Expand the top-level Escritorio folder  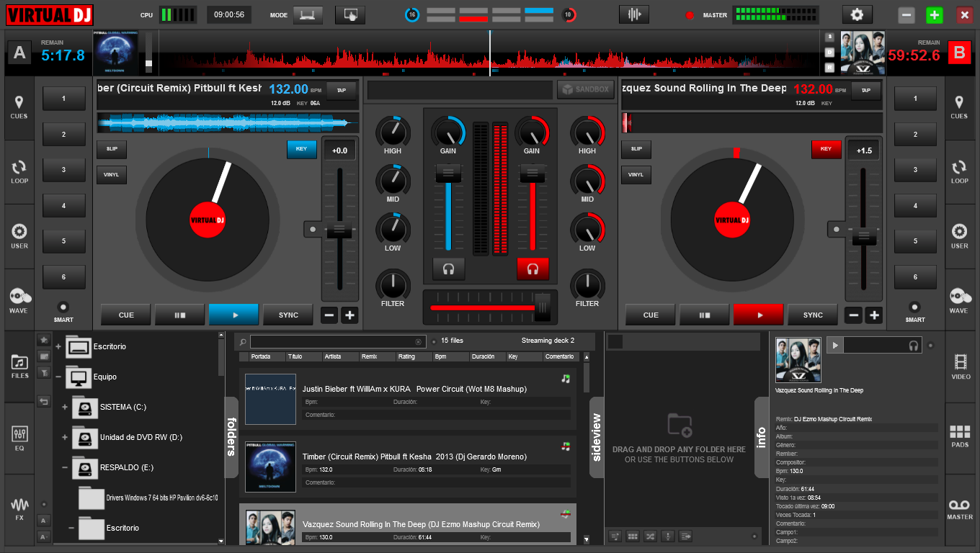(58, 347)
